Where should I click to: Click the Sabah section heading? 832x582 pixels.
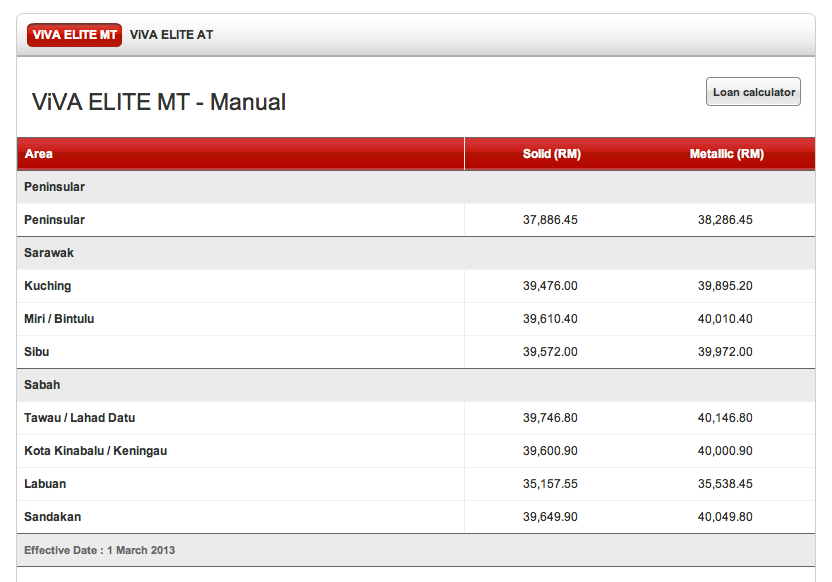pos(42,385)
